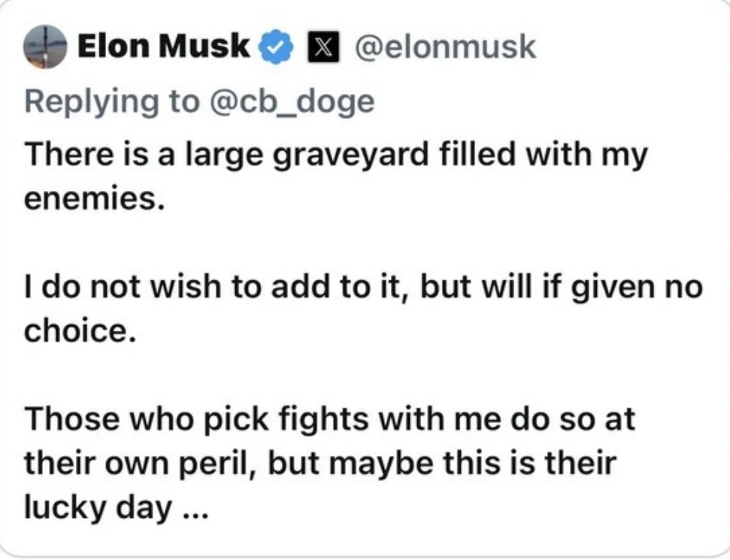This screenshot has width=730, height=560.
Task: Click the black X affiliation badge
Action: click(x=323, y=47)
